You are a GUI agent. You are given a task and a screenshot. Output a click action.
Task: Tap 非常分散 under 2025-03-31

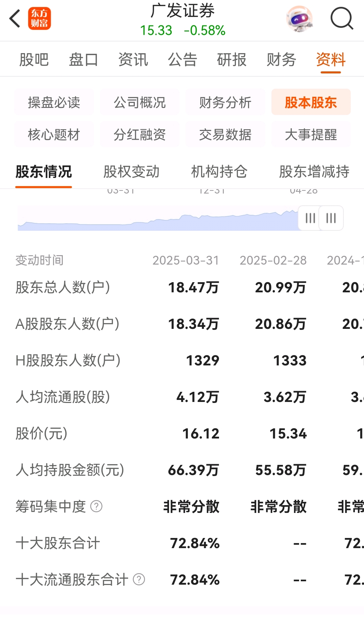pos(191,507)
